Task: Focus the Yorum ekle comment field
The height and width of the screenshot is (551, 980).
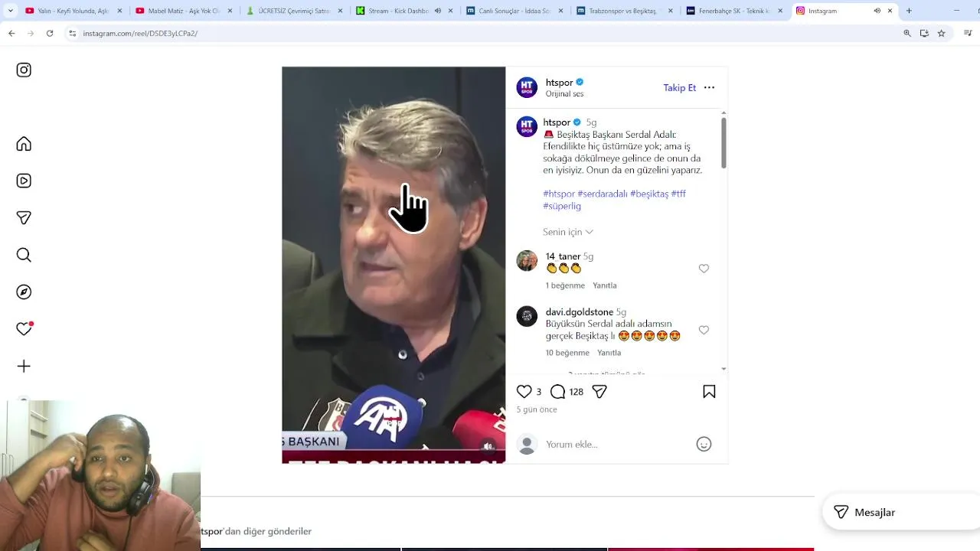Action: click(x=616, y=444)
